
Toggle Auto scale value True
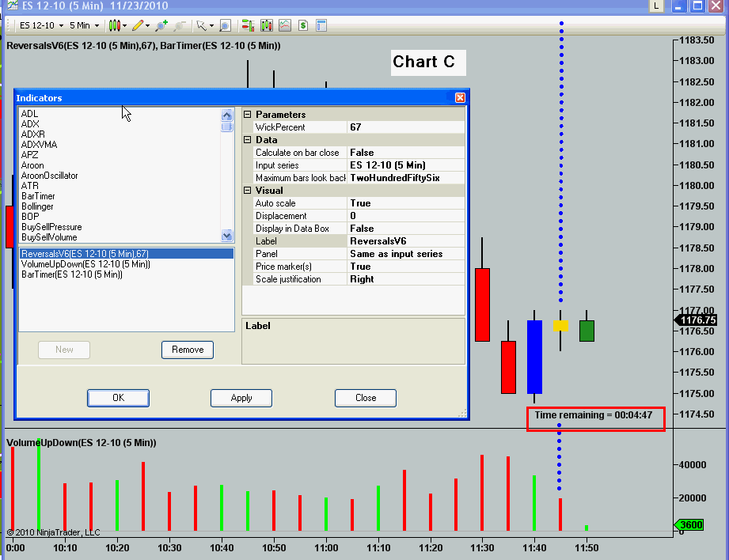(x=406, y=203)
